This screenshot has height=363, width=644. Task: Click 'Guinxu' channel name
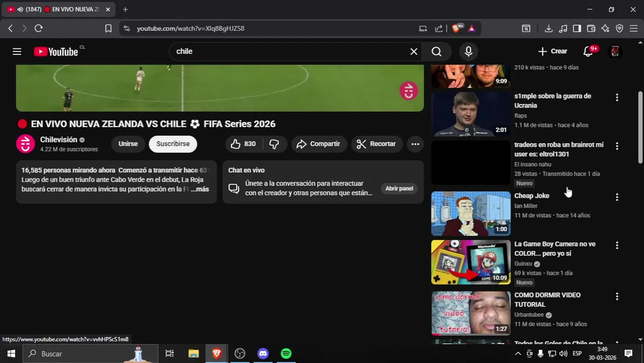[523, 264]
